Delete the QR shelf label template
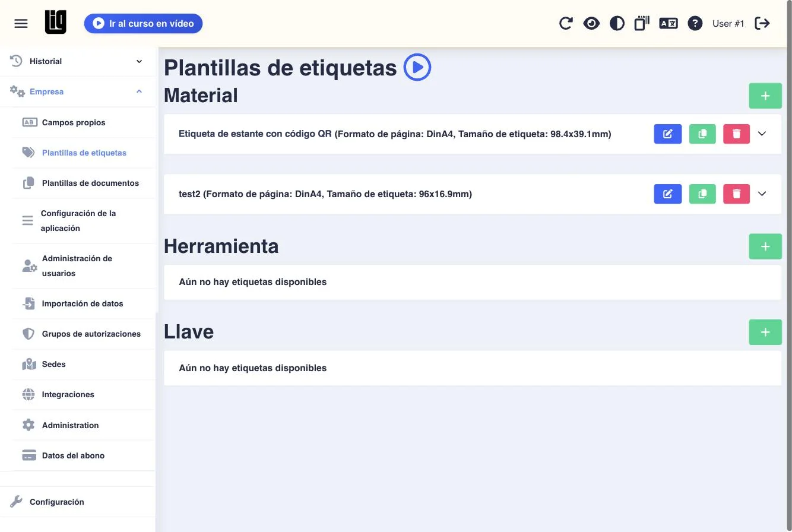 tap(737, 134)
